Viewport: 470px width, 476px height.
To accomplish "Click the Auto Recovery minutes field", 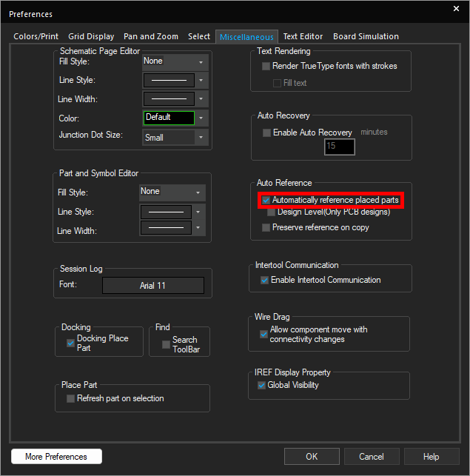I will pos(340,147).
